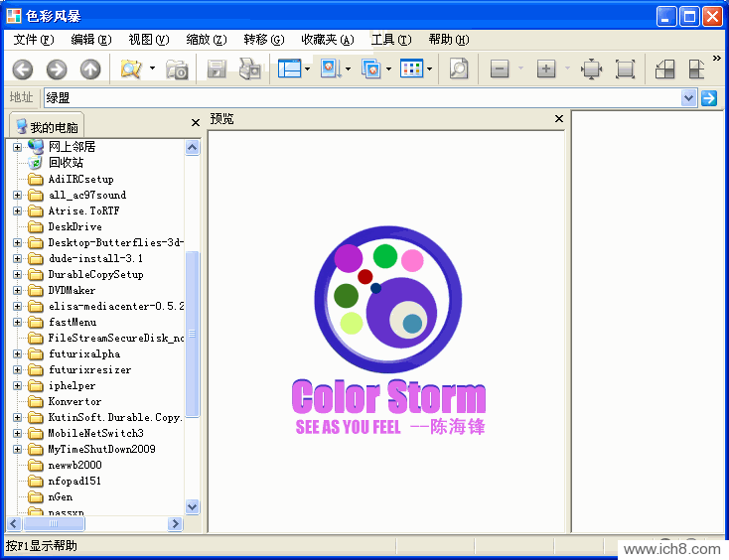Click the address bar Go arrow
729x560 pixels.
(x=708, y=98)
